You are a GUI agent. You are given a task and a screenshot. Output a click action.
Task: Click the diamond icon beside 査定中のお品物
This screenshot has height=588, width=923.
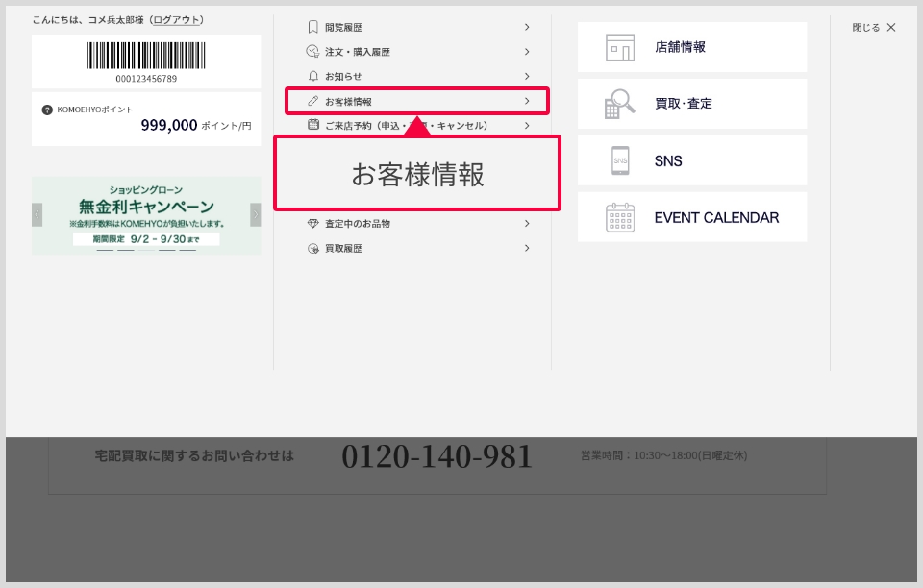(x=312, y=224)
